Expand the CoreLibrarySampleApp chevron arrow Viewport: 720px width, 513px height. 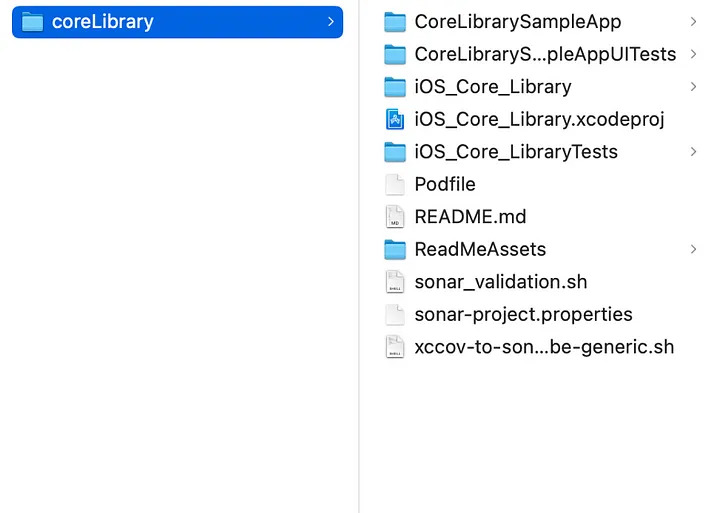pos(693,22)
